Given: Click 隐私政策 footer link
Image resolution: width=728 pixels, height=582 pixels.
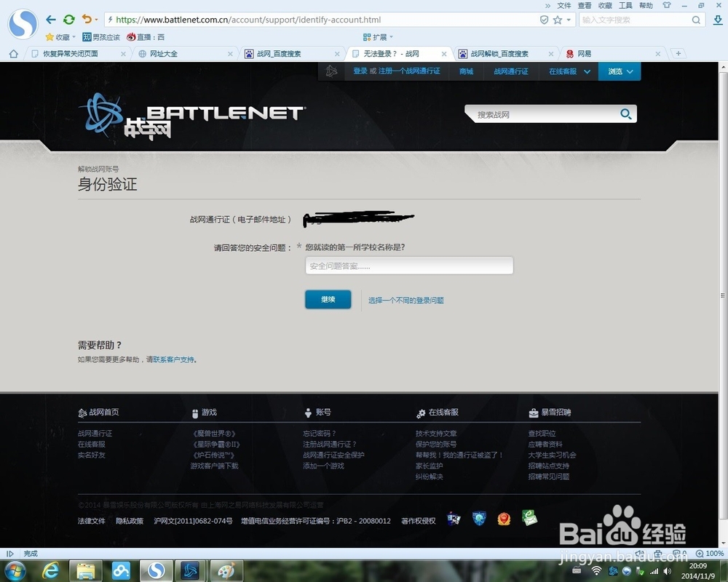Looking at the screenshot, I should pos(130,521).
